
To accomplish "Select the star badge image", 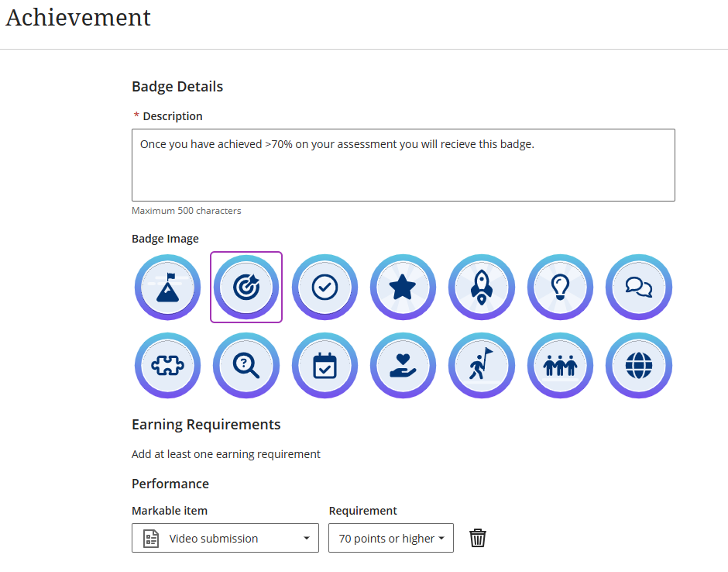I will (403, 288).
